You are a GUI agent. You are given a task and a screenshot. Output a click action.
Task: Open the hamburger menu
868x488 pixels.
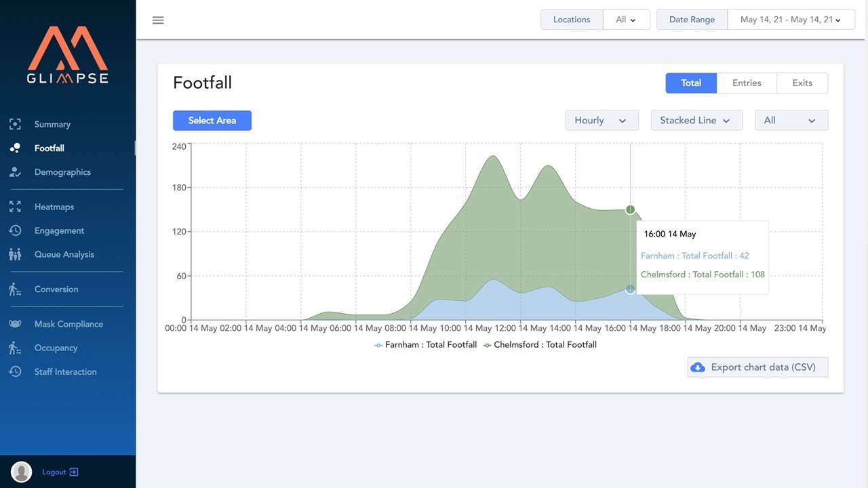pos(158,20)
